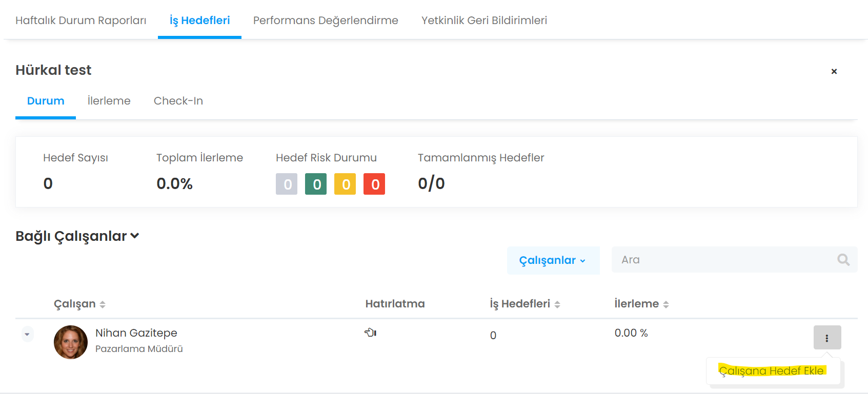Switch to the İlerleme tab

[109, 101]
